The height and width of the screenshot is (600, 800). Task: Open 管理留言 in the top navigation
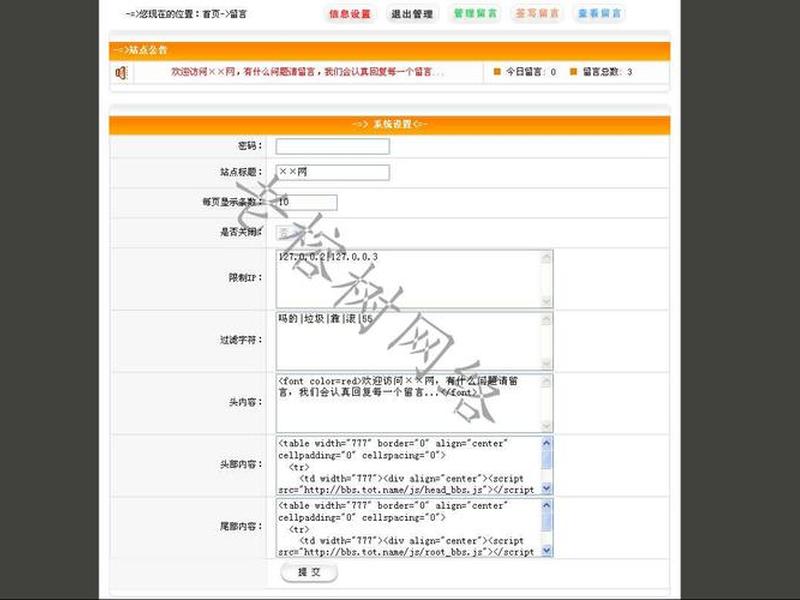point(474,14)
